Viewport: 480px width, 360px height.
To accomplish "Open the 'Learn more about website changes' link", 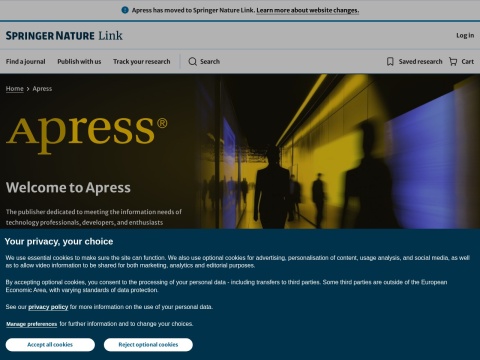I will pos(308,10).
